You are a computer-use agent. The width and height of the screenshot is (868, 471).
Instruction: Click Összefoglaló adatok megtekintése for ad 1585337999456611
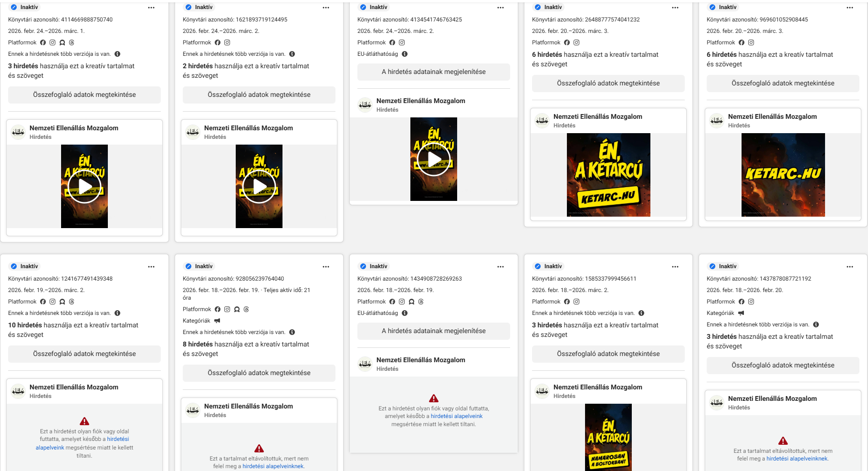point(608,354)
